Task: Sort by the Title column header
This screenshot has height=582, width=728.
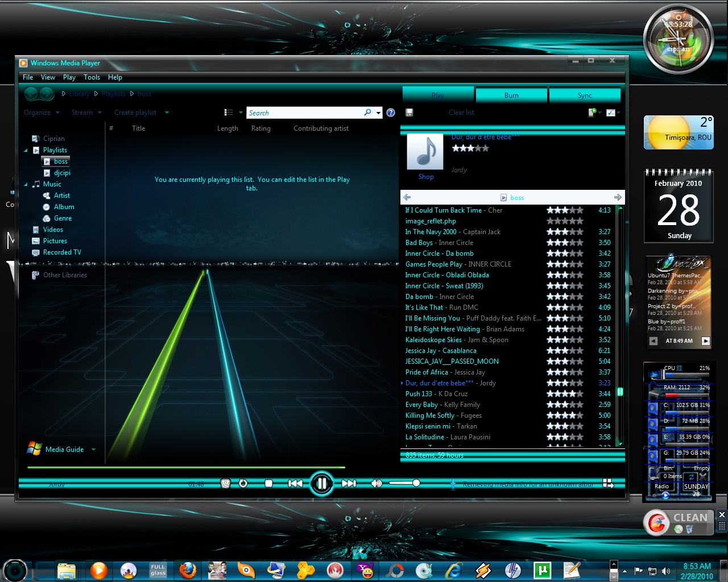Action: click(139, 128)
